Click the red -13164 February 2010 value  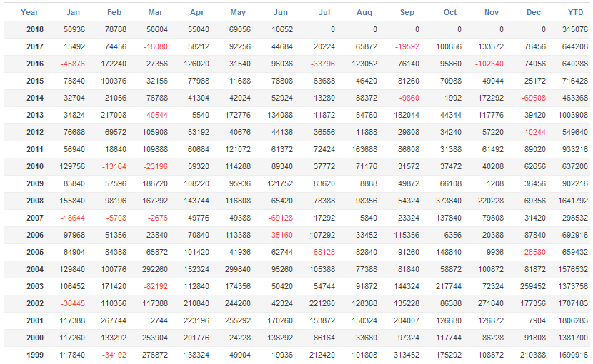pos(114,166)
